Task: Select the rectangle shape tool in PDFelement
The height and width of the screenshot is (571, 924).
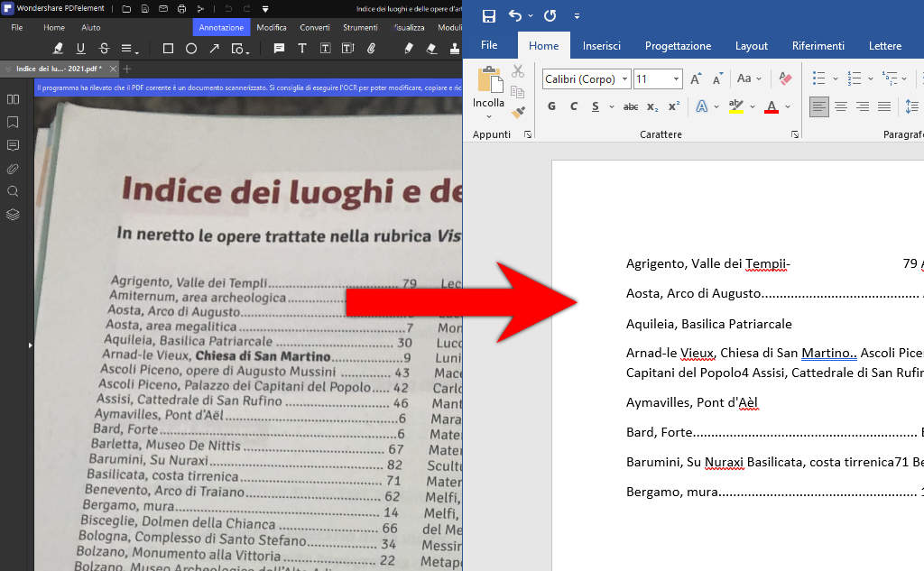Action: coord(168,49)
